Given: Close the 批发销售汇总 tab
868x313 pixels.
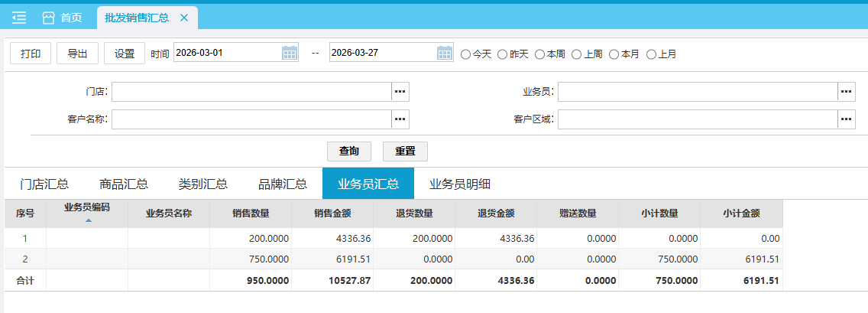Looking at the screenshot, I should 183,18.
